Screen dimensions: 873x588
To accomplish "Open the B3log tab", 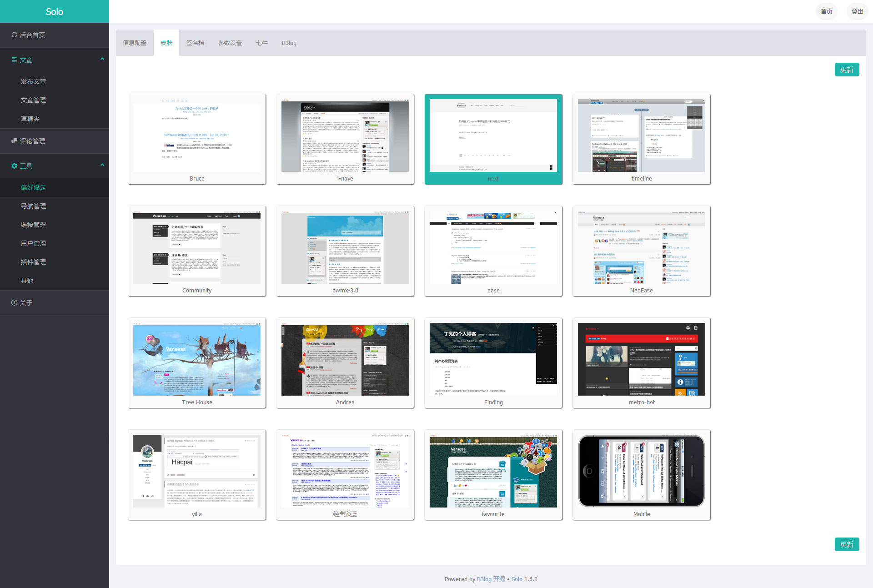I will [x=289, y=43].
